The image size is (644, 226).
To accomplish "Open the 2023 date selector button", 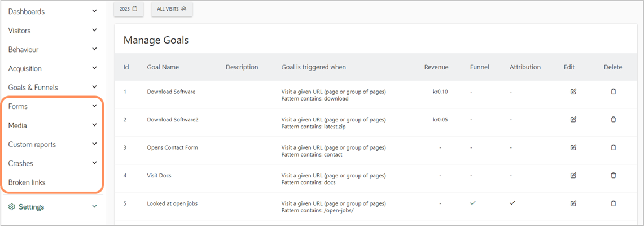I will [129, 9].
